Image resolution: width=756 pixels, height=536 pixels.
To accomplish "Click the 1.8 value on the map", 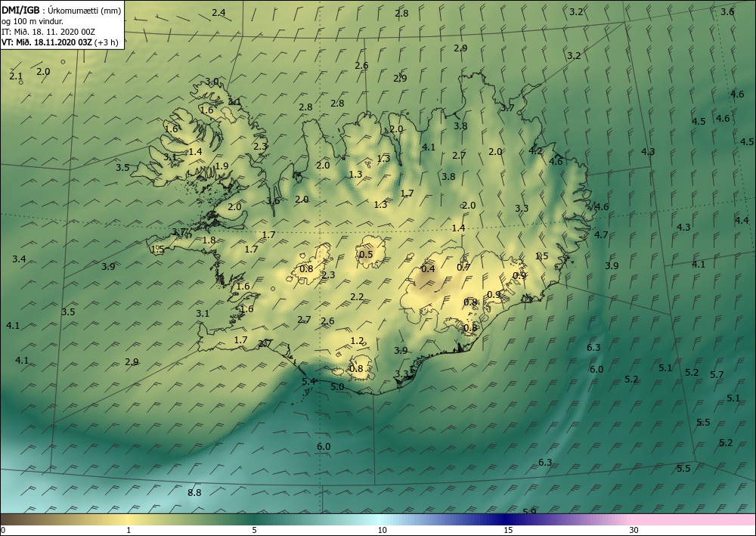I will tap(209, 240).
